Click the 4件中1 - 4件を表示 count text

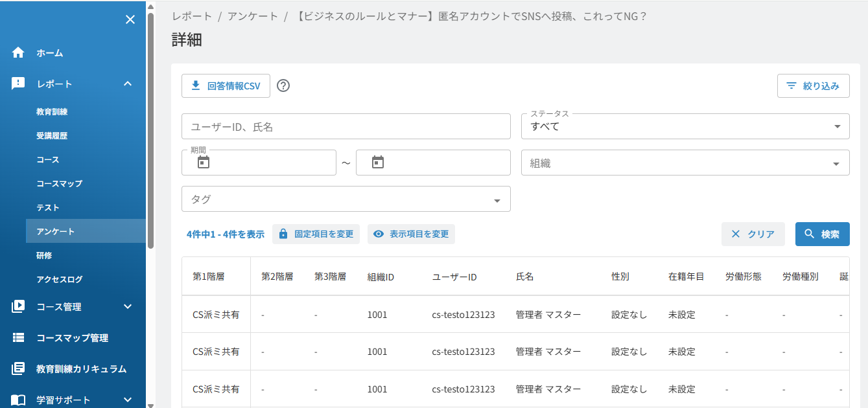(x=225, y=234)
